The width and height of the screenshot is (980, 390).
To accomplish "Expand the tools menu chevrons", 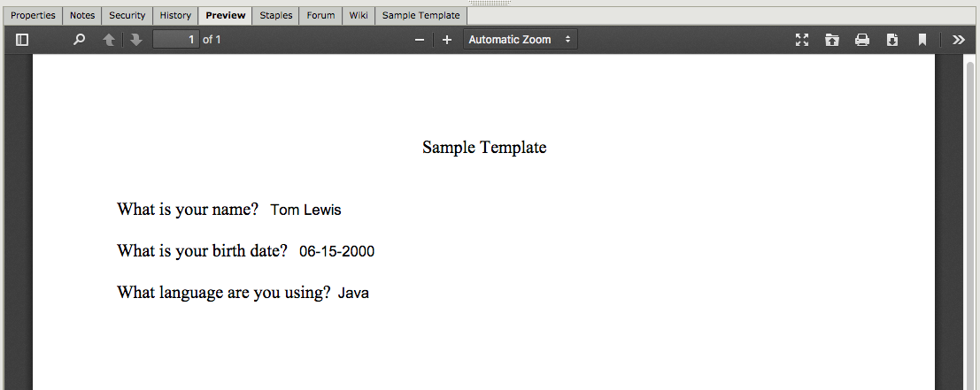I will [959, 40].
